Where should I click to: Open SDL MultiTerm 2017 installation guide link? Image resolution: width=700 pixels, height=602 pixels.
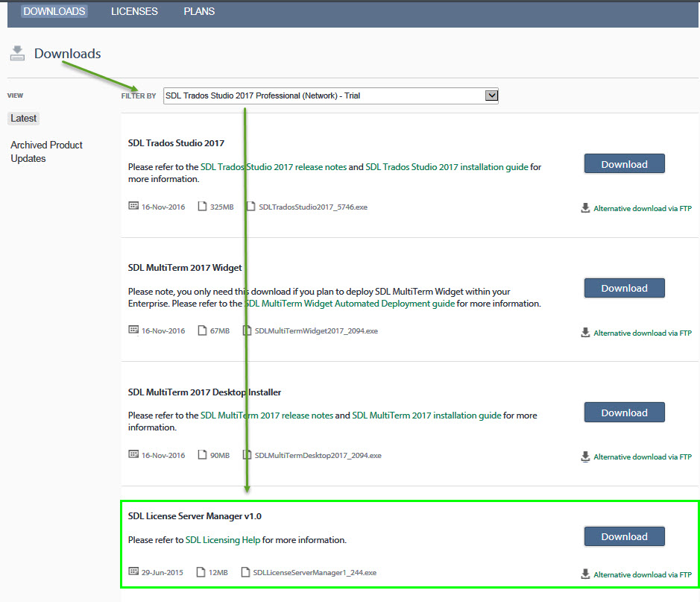click(x=426, y=416)
